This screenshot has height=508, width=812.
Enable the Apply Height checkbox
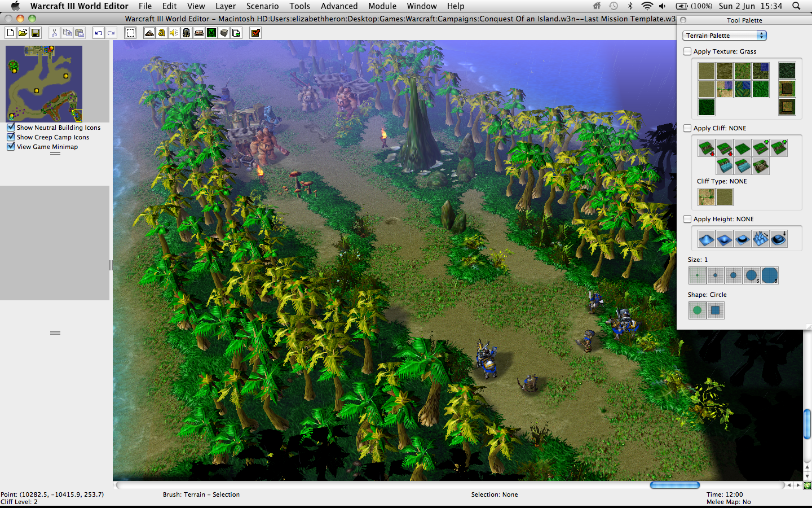click(687, 219)
